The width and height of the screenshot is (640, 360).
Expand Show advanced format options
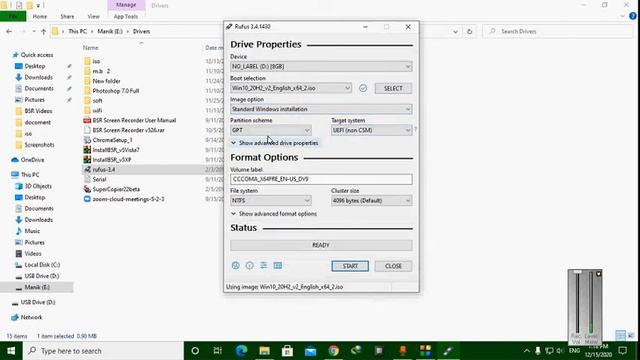pos(273,214)
